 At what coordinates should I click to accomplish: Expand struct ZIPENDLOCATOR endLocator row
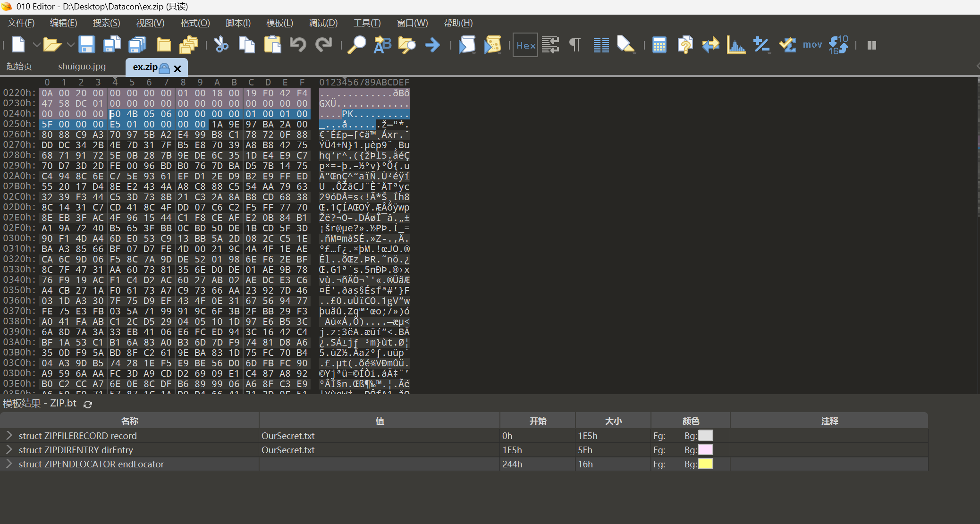click(9, 464)
